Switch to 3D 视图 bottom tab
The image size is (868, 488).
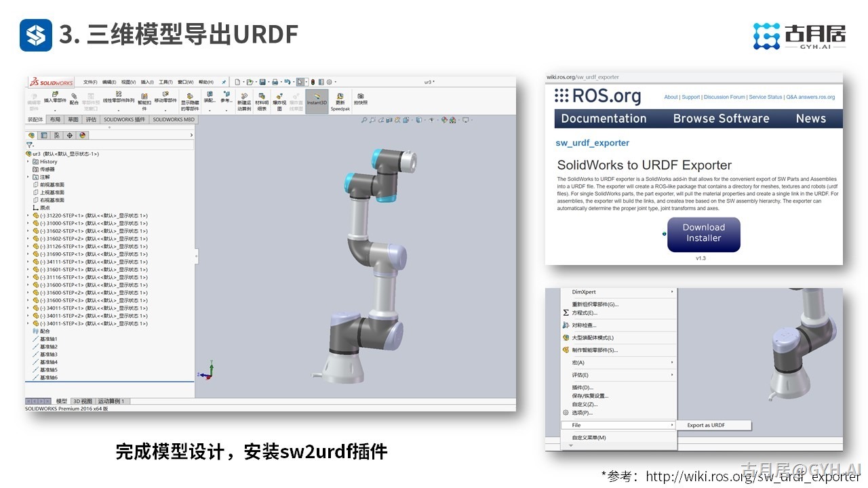tap(82, 401)
